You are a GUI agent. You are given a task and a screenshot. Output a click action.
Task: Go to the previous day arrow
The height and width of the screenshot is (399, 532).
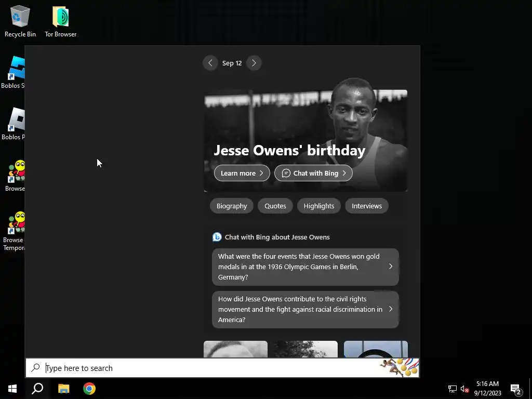210,63
